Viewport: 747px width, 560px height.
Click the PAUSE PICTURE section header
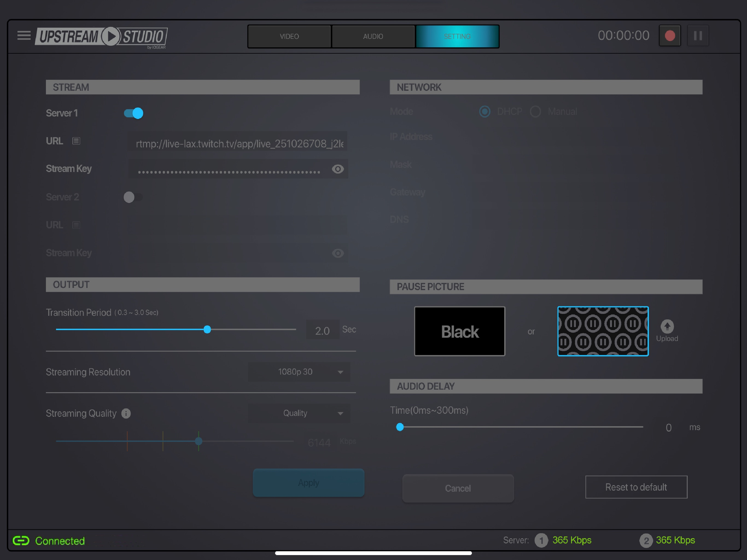[546, 287]
